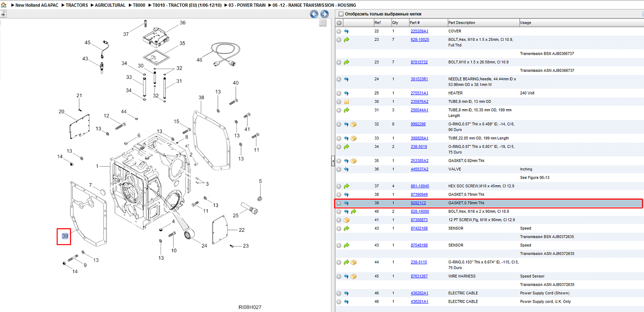Open part number link 87548198
The image size is (644, 312).
point(419,245)
